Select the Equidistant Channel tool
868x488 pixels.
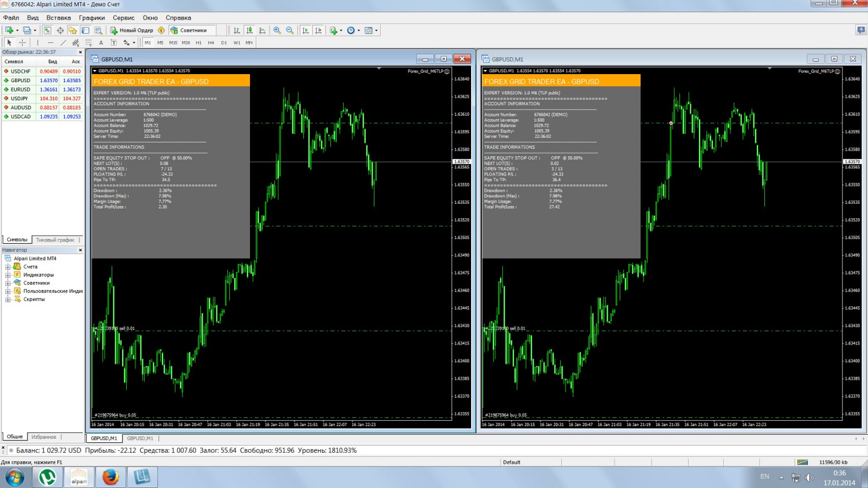point(76,42)
